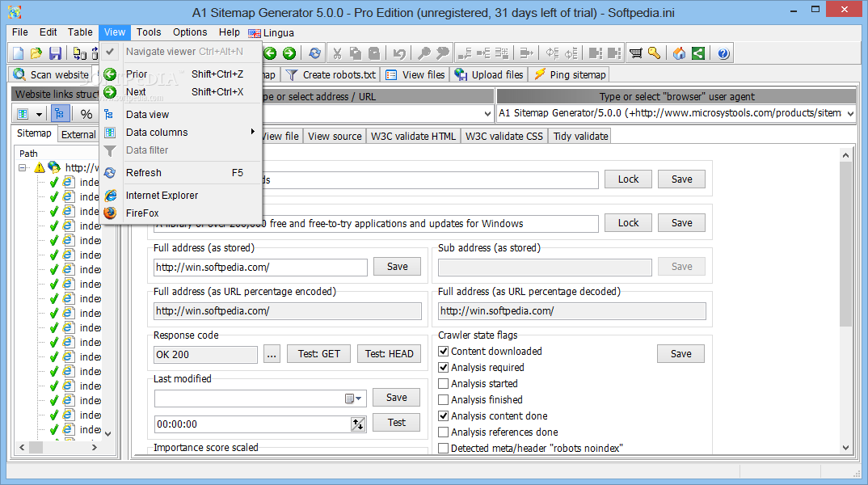Image resolution: width=868 pixels, height=485 pixels.
Task: Click the Open project folder icon
Action: (36, 53)
